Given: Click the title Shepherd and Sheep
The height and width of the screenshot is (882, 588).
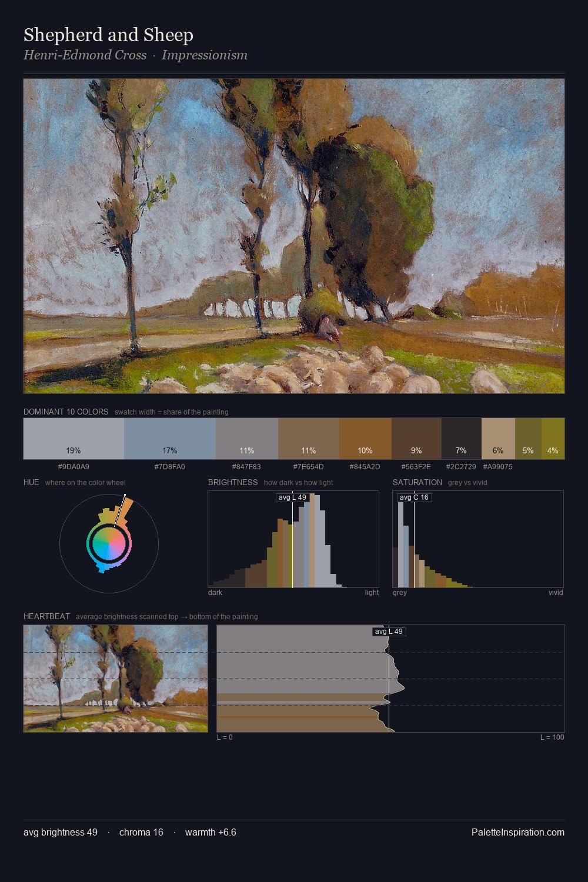Looking at the screenshot, I should click(x=108, y=35).
